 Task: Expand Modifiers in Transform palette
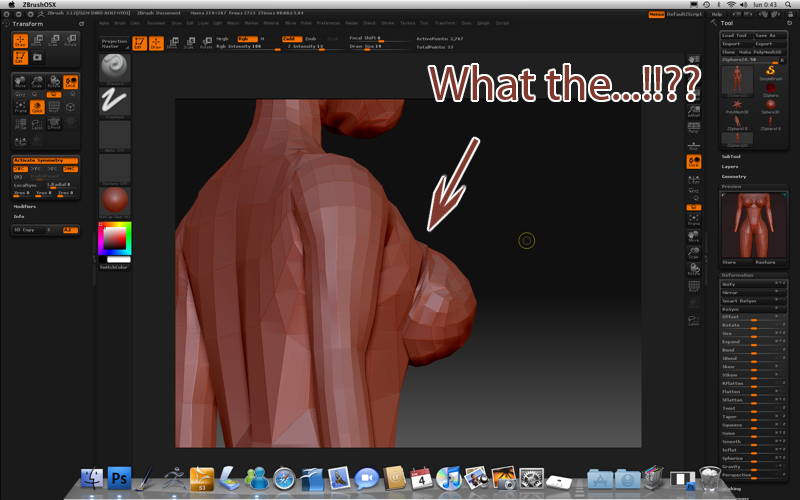click(24, 207)
